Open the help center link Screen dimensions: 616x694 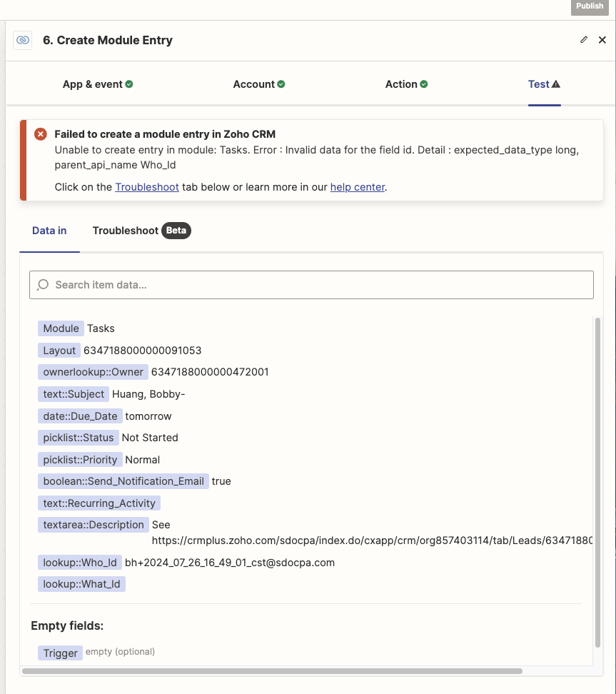tap(358, 187)
